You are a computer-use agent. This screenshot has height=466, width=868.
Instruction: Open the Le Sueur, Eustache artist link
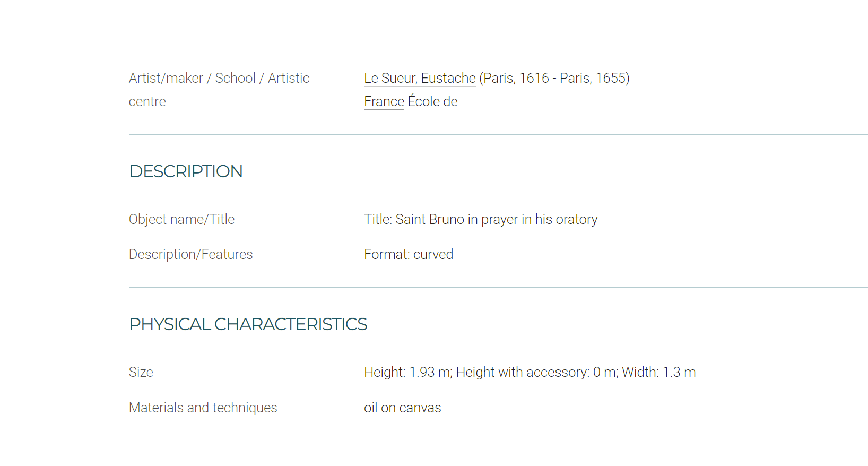coord(420,78)
